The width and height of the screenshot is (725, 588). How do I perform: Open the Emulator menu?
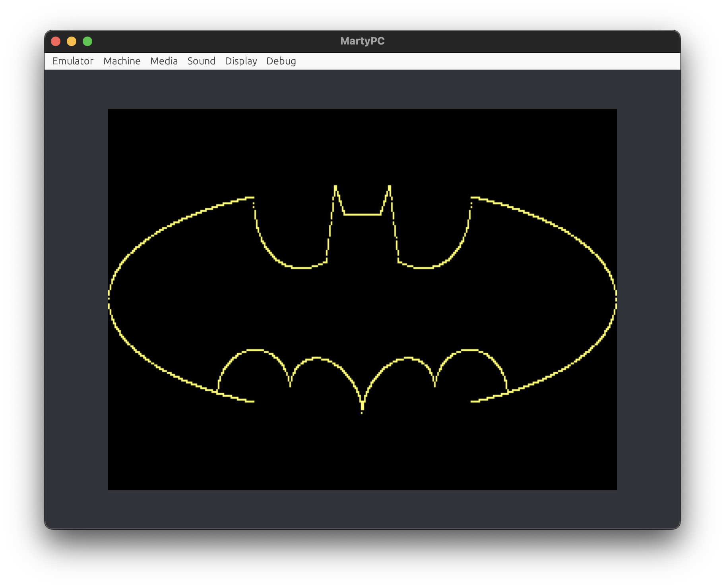pos(73,61)
